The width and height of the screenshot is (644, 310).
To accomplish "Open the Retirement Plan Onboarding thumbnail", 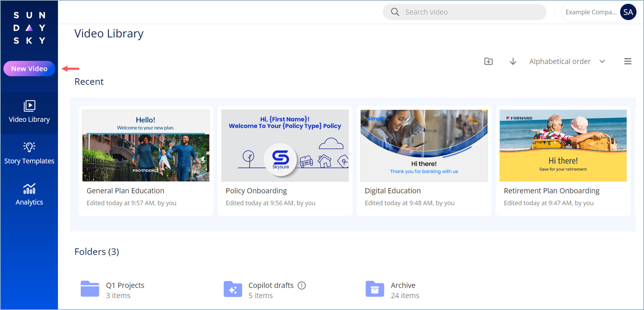I will click(x=563, y=145).
